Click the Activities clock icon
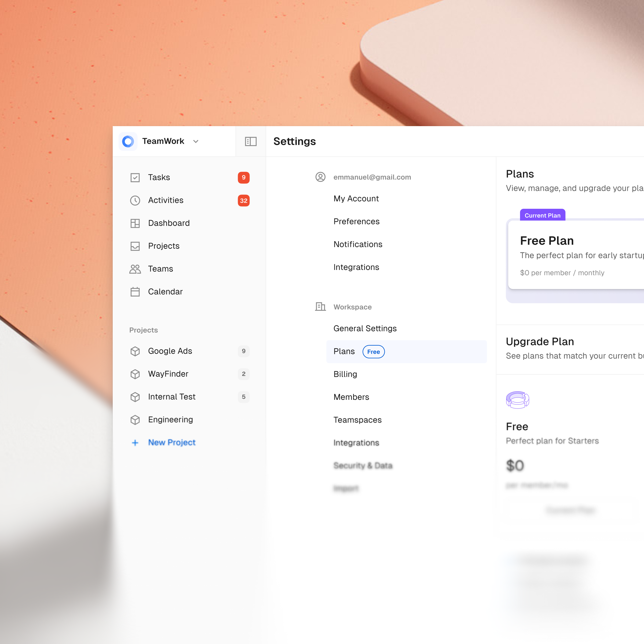644x644 pixels. [x=135, y=200]
